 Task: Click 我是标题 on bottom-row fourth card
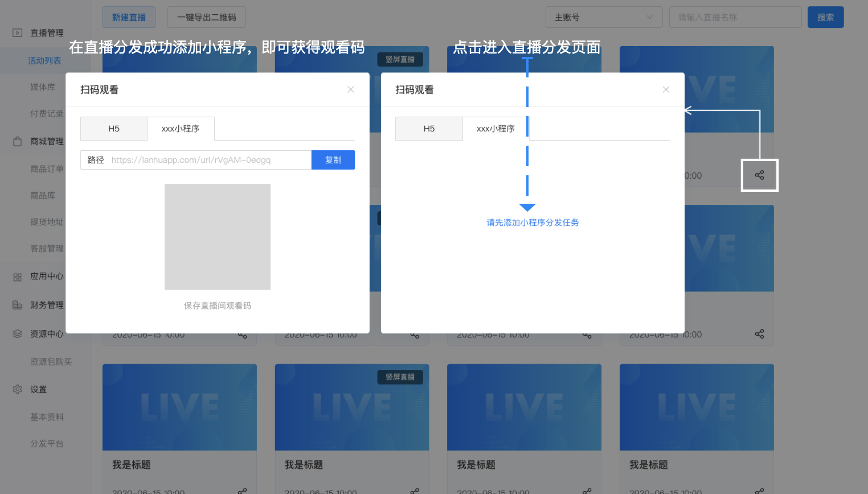pyautogui.click(x=649, y=465)
